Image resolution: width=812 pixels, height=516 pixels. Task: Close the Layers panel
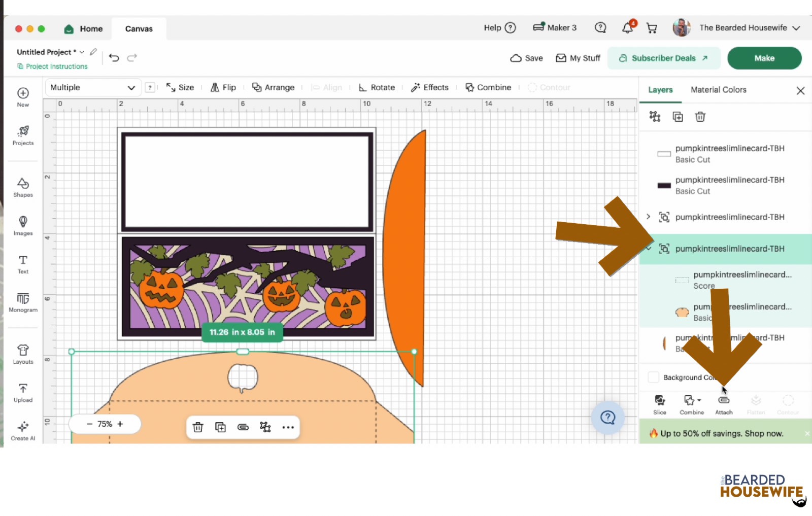click(800, 91)
